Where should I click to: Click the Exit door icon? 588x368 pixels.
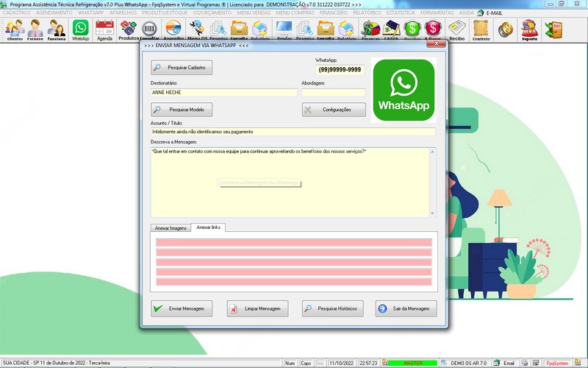[x=554, y=29]
